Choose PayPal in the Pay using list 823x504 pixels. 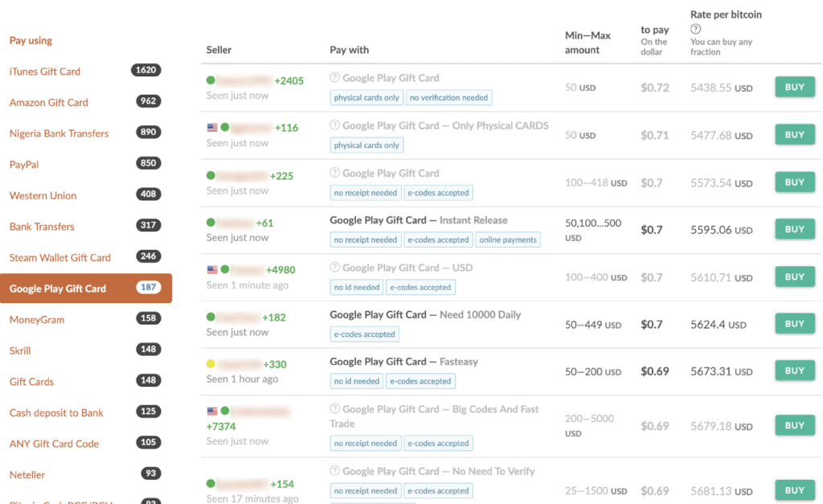point(24,164)
